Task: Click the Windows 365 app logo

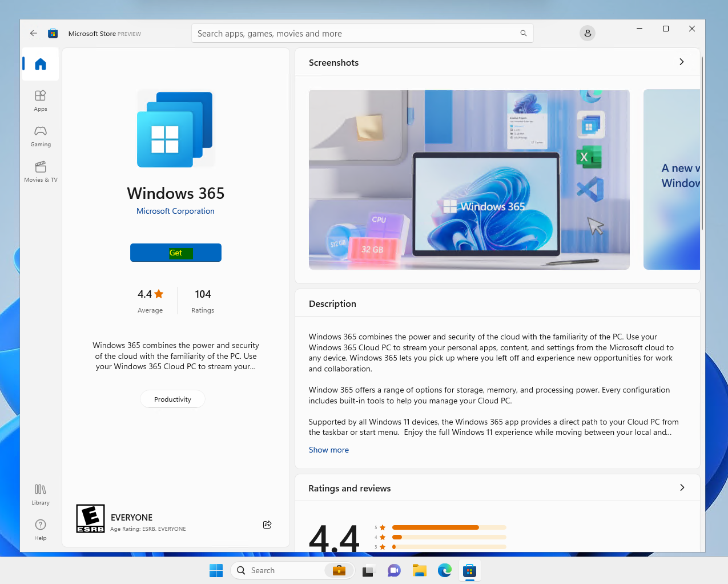Action: point(176,129)
